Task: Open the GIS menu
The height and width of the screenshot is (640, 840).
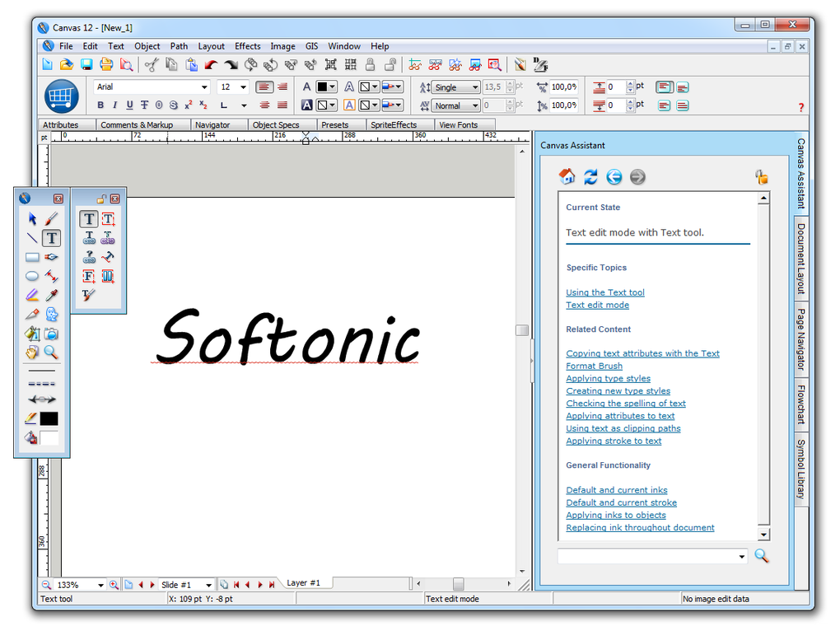Action: [x=312, y=46]
